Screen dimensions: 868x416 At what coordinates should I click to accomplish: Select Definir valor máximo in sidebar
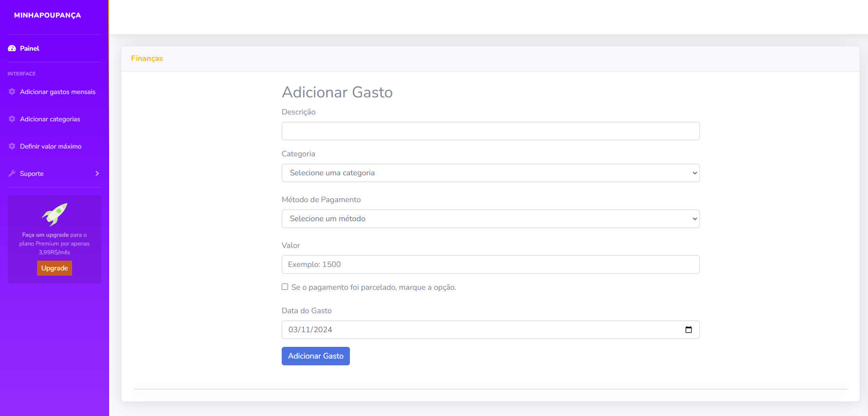point(51,146)
